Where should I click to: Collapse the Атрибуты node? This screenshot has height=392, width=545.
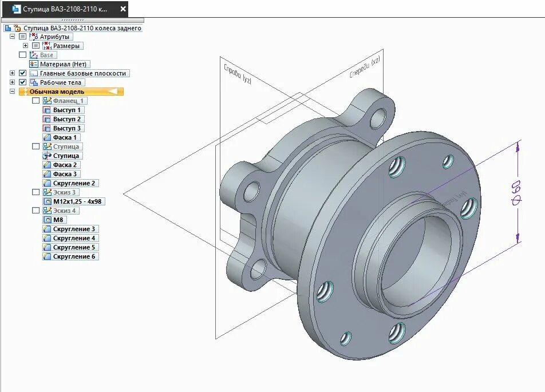[x=13, y=36]
